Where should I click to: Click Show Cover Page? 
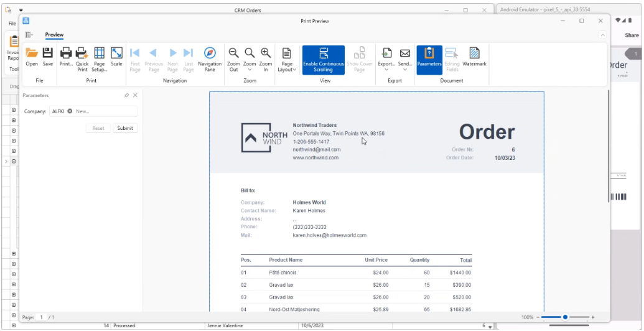click(x=360, y=59)
